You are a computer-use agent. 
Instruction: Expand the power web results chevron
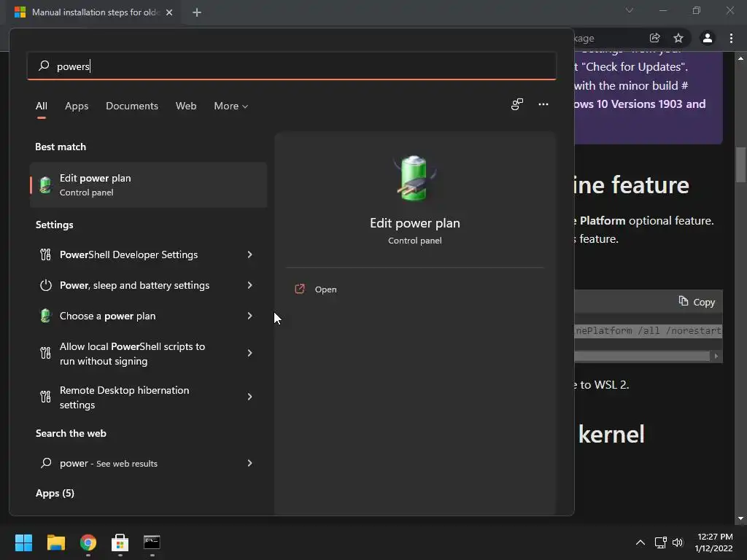(x=249, y=463)
